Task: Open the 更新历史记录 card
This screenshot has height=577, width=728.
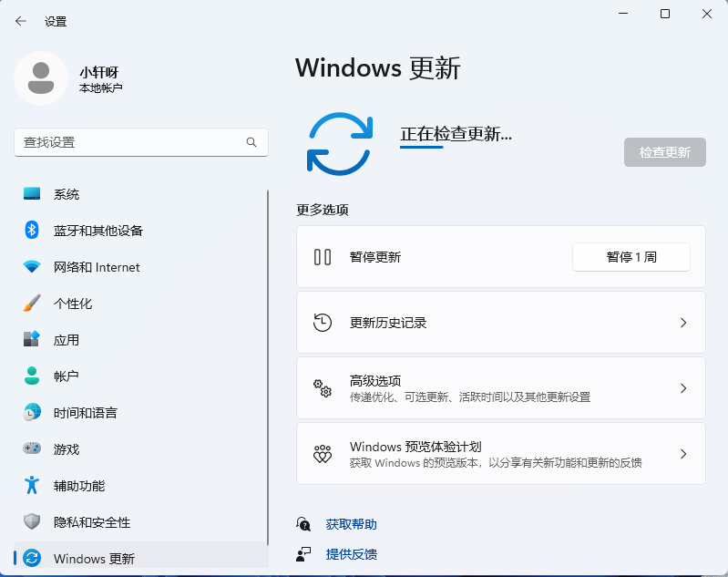Action: tap(501, 323)
